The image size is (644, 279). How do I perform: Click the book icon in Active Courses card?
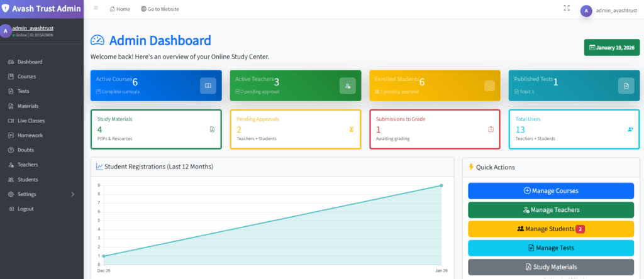pos(208,85)
